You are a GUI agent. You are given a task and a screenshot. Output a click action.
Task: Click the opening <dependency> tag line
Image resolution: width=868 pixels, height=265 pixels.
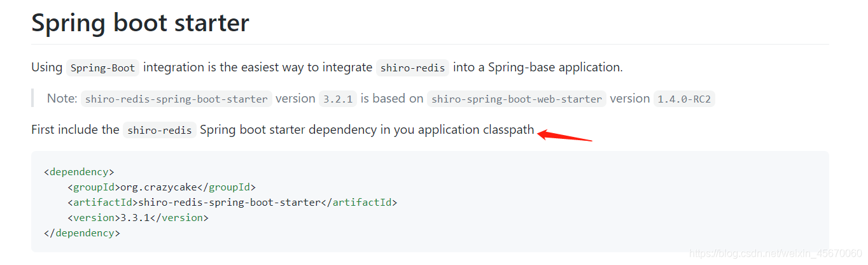79,172
